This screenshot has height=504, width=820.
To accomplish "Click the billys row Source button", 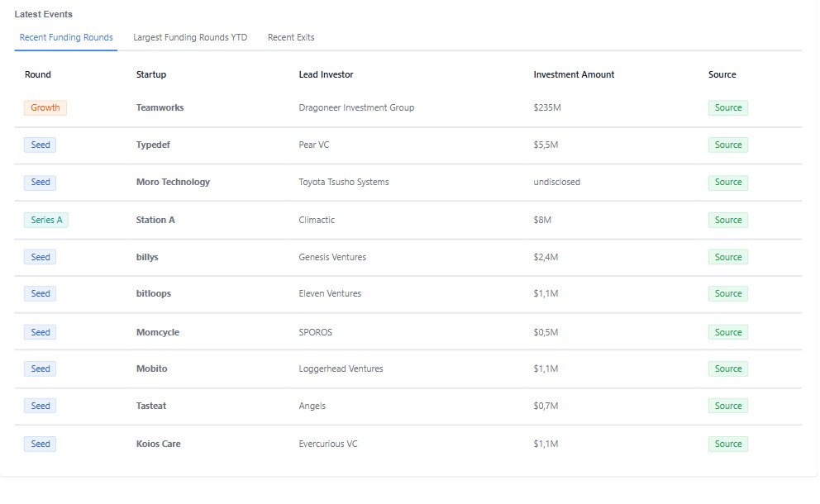I will (x=728, y=257).
